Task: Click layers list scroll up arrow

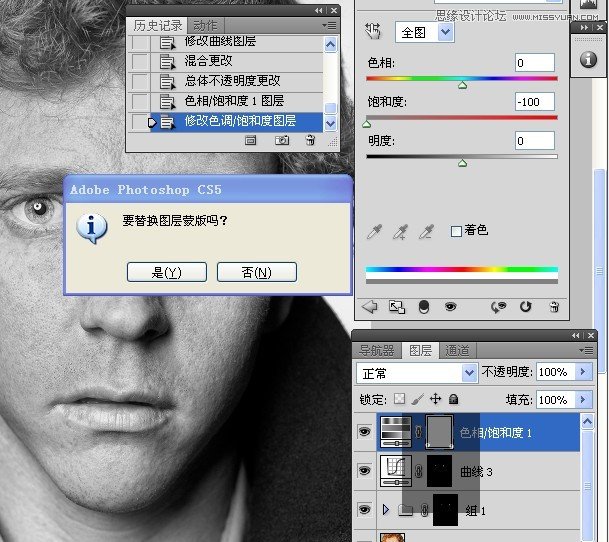Action: 587,422
